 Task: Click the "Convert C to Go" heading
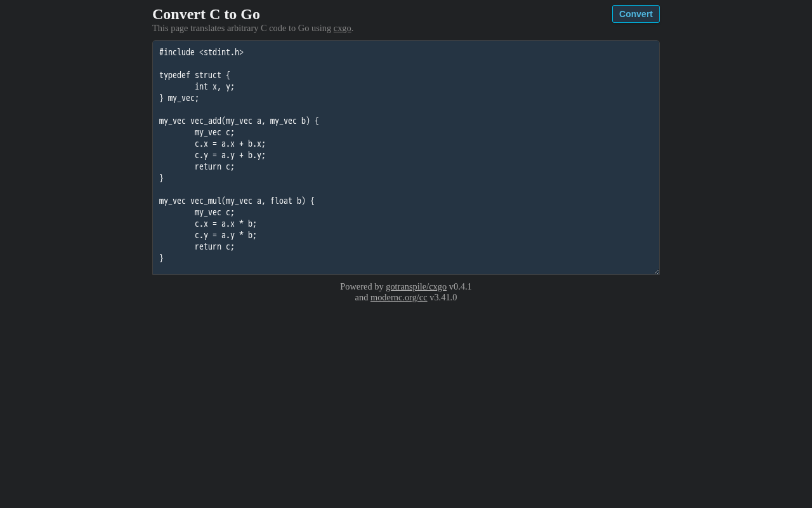click(x=206, y=14)
